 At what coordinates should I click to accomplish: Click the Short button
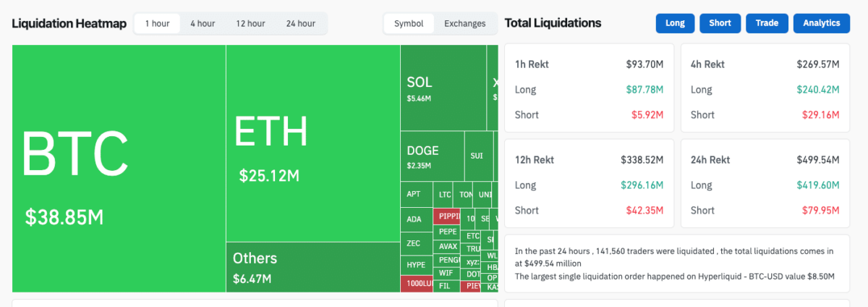pyautogui.click(x=720, y=23)
